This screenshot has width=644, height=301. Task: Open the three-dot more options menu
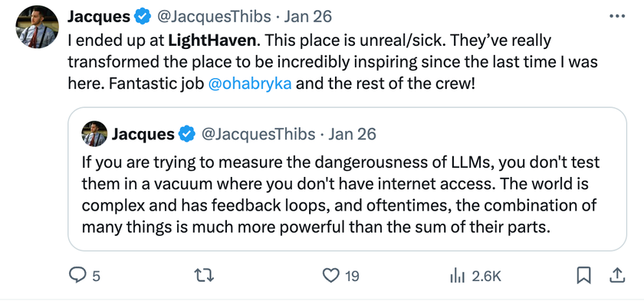click(x=617, y=16)
